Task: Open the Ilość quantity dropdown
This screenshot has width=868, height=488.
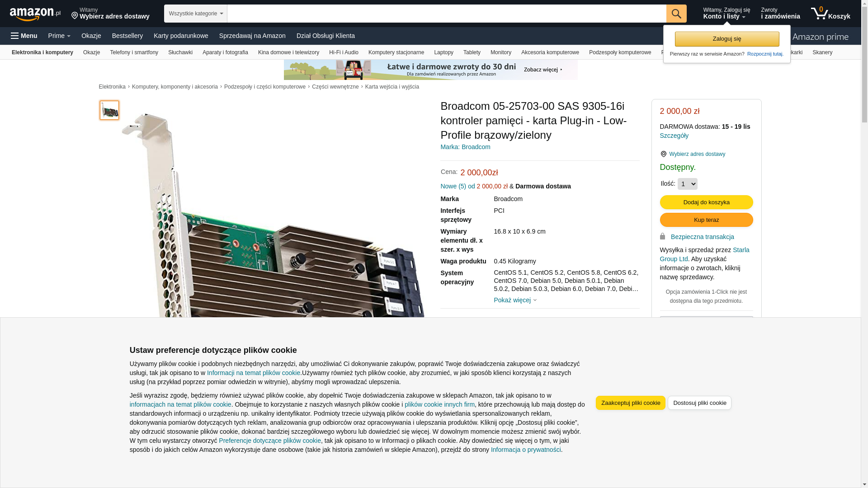Action: tap(687, 184)
